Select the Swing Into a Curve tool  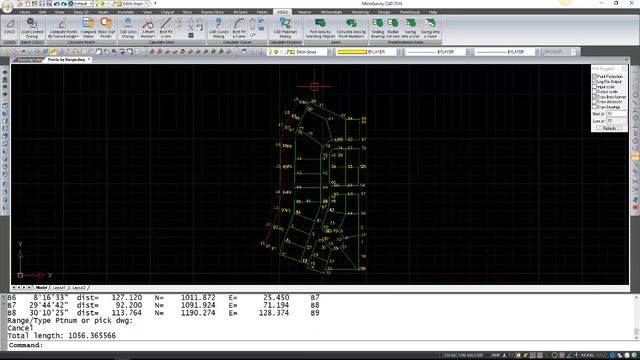pyautogui.click(x=430, y=27)
